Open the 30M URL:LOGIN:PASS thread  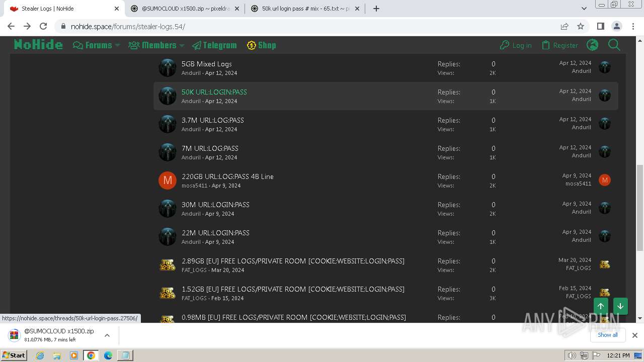point(215,205)
